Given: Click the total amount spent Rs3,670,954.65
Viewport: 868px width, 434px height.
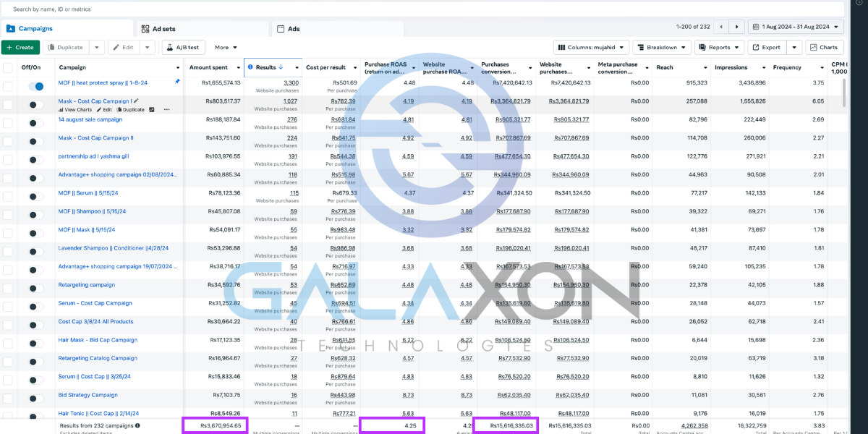Looking at the screenshot, I should (x=221, y=426).
